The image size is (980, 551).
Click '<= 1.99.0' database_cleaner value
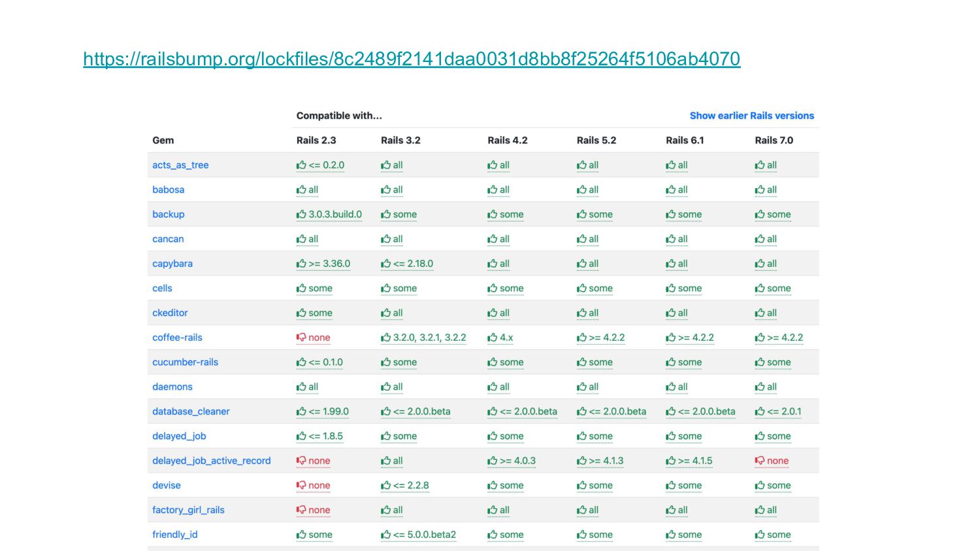click(329, 411)
